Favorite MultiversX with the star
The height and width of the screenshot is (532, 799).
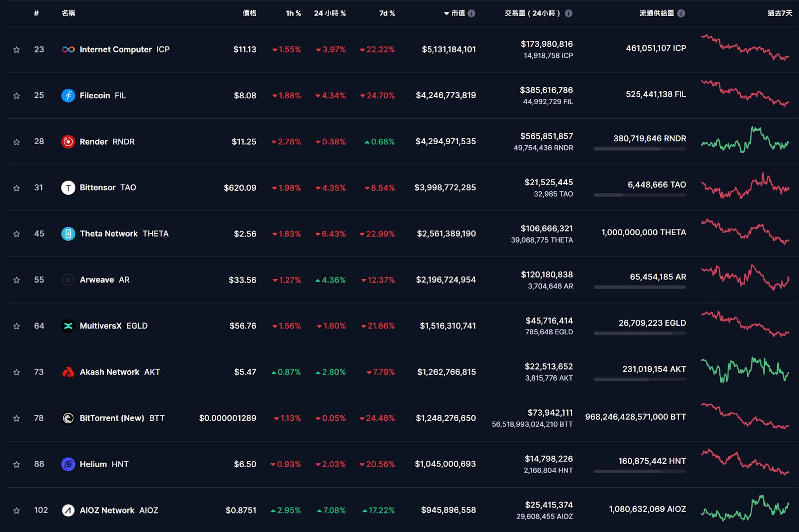(x=16, y=326)
